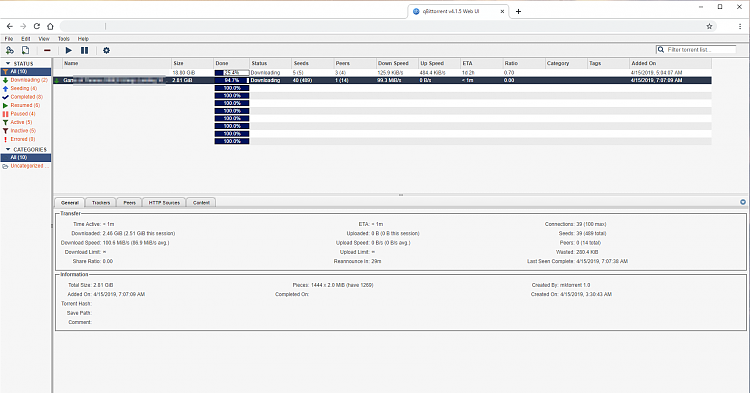Filter by Paused (4) status
750x393 pixels.
click(x=23, y=114)
